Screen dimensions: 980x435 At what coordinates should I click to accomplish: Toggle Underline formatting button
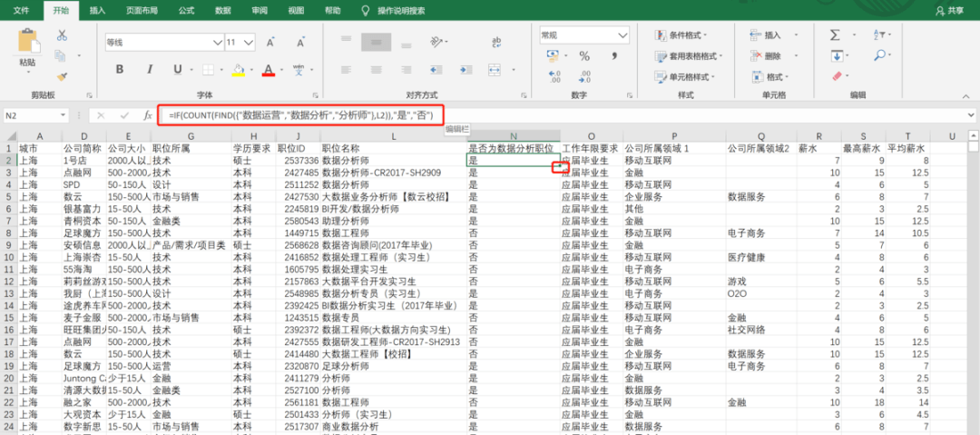tap(178, 69)
